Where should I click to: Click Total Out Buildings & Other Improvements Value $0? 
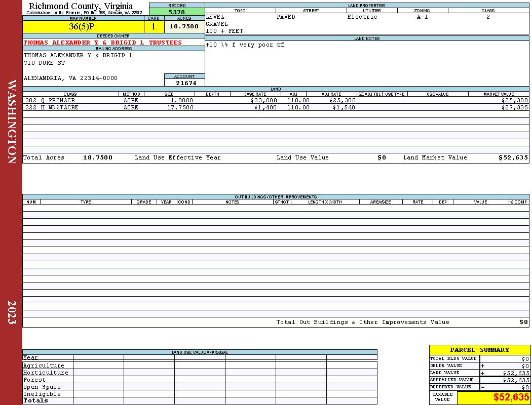click(523, 322)
